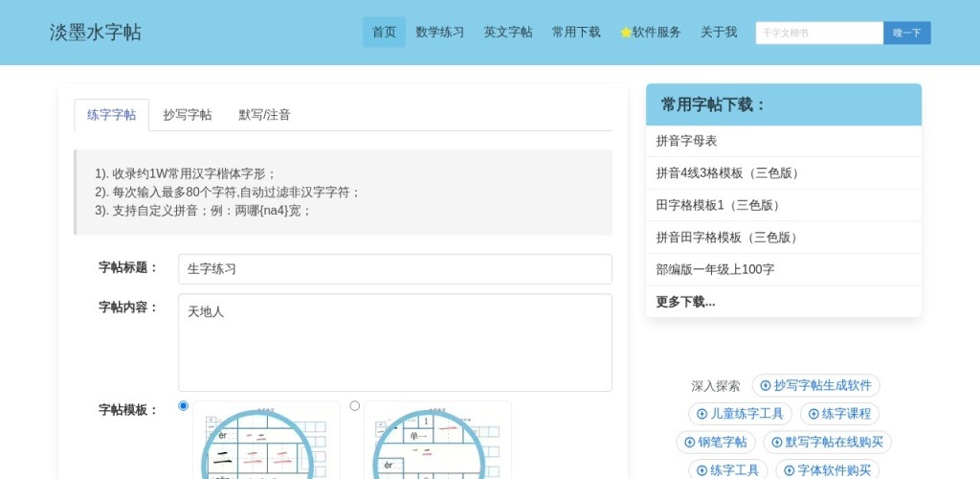The height and width of the screenshot is (479, 980).
Task: Click the star icon beside 软件服务
Action: coord(626,33)
